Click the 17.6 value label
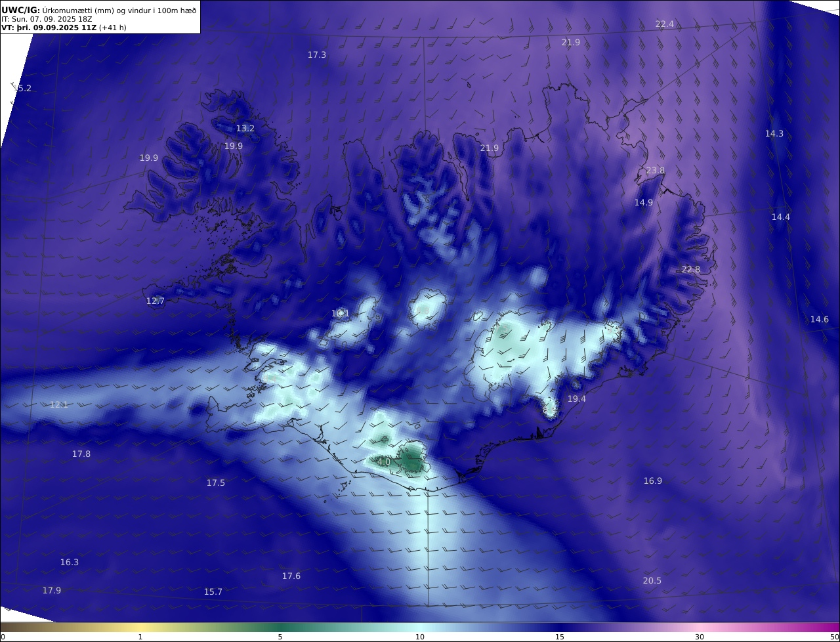The width and height of the screenshot is (840, 642). pyautogui.click(x=291, y=576)
